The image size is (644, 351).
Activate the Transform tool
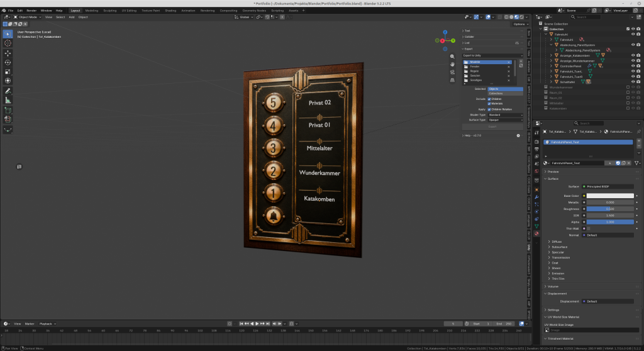click(x=8, y=81)
